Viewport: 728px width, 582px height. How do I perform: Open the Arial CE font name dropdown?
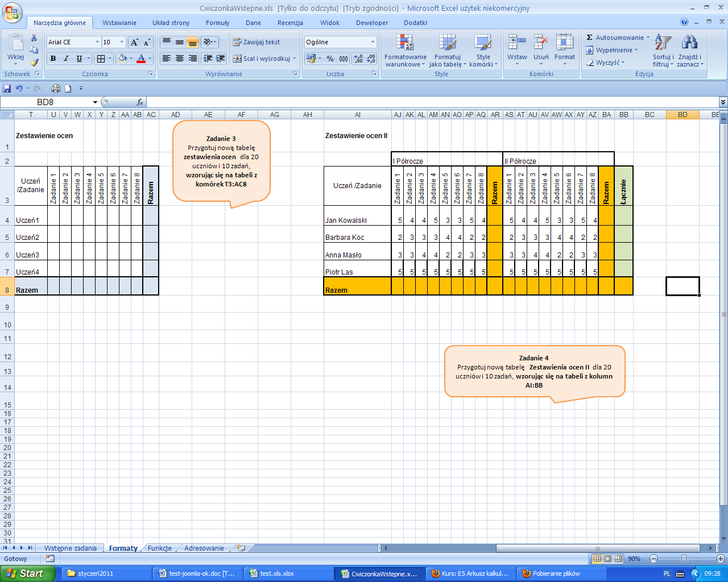point(96,42)
